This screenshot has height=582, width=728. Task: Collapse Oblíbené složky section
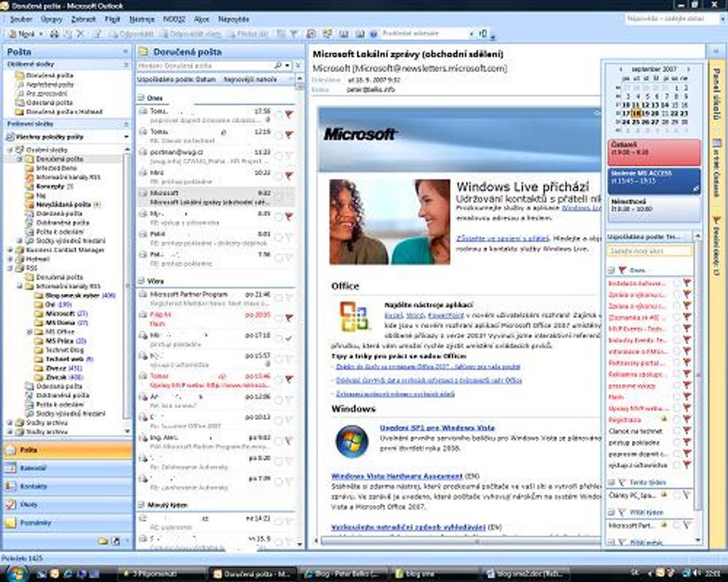point(126,64)
